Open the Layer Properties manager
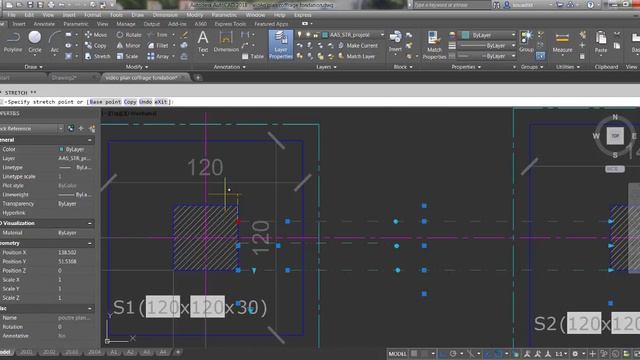 tap(281, 45)
